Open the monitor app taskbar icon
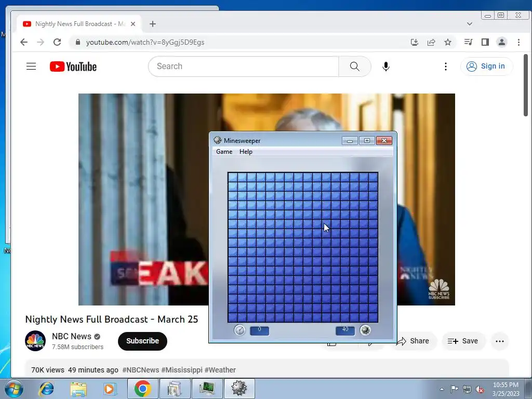Screen dimensions: 532x399 [x=207, y=389]
